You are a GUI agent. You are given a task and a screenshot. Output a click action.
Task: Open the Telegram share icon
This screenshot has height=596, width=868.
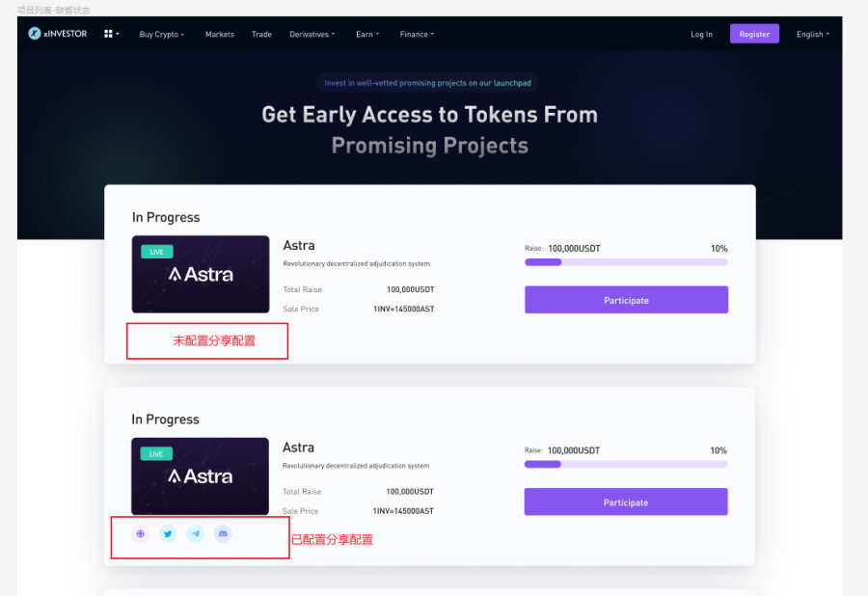[196, 534]
